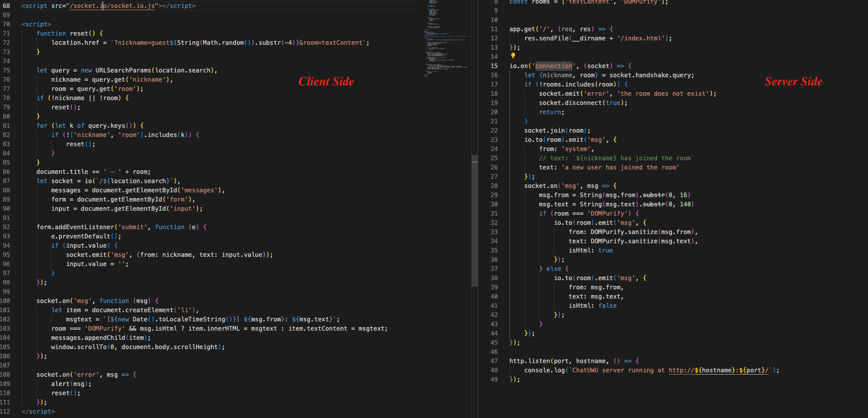Select line number 28 in server pane

point(494,186)
